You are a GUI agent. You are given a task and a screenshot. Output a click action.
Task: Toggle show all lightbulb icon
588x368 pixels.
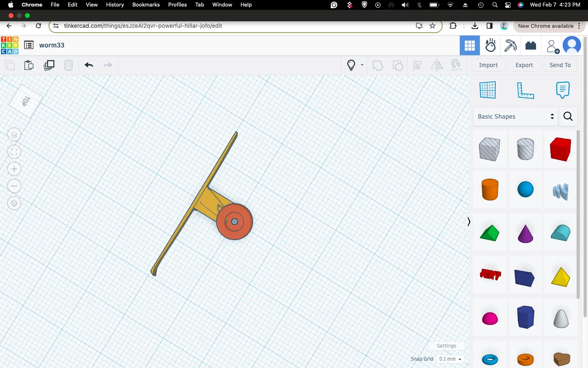pos(351,65)
